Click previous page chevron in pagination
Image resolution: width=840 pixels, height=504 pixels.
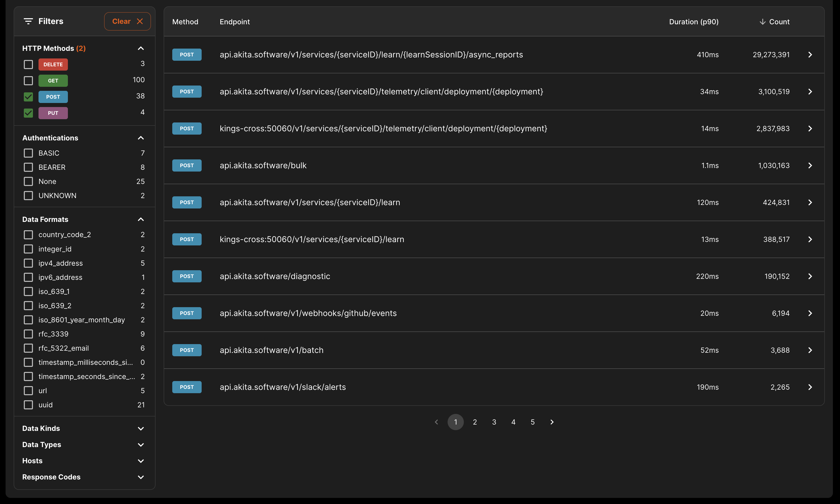tap(436, 422)
